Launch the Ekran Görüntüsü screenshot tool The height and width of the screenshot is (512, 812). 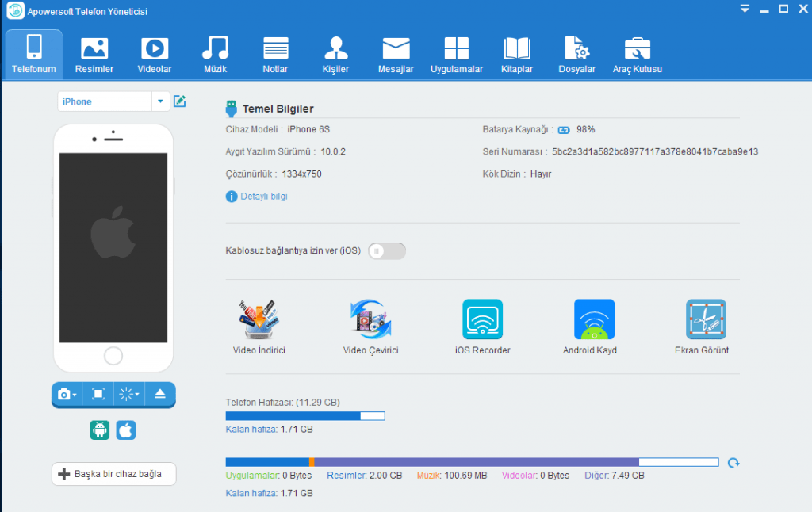(706, 319)
